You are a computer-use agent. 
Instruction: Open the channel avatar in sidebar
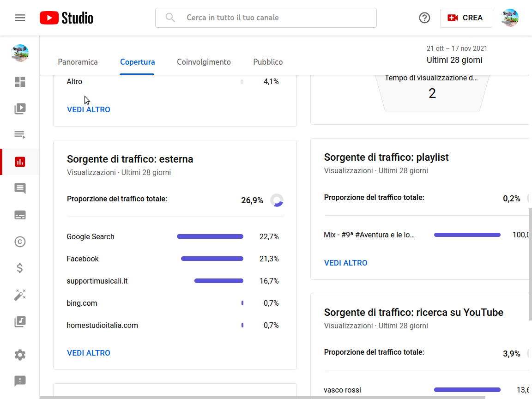[20, 53]
